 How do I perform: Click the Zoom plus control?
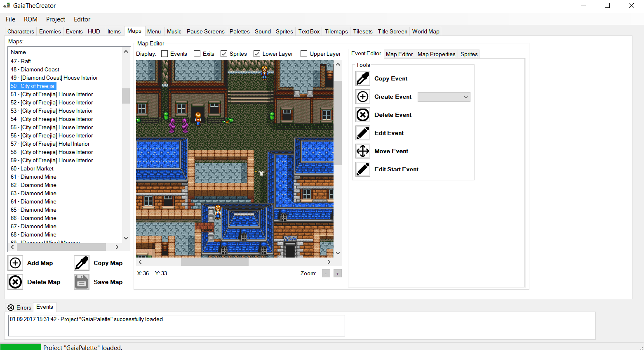[337, 273]
